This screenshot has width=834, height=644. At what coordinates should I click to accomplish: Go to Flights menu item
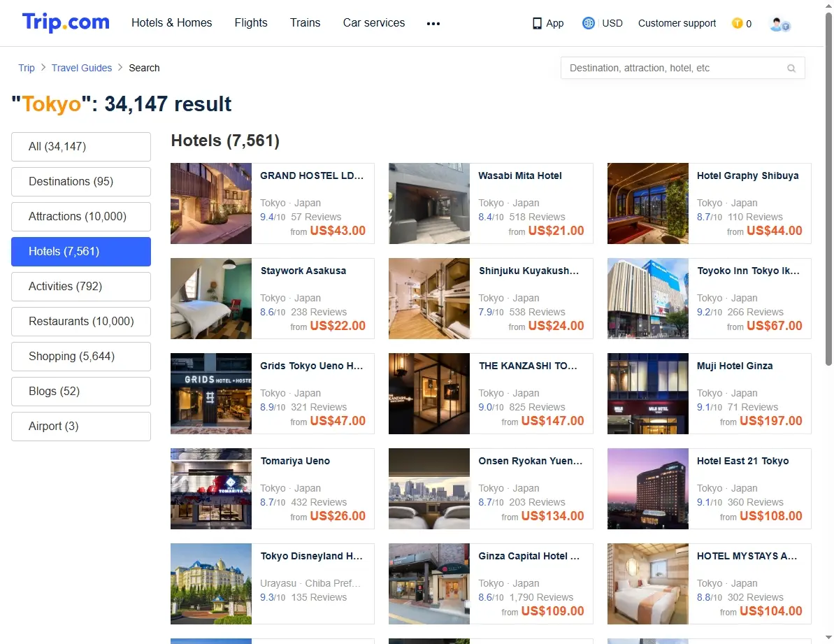(251, 23)
